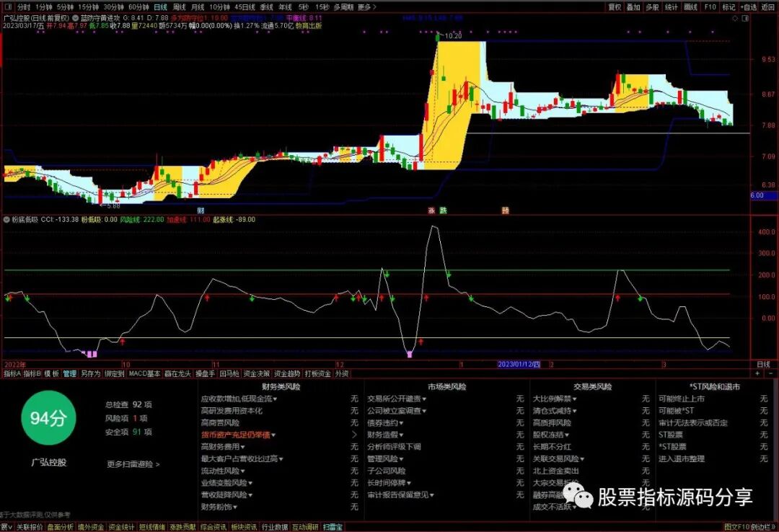This screenshot has height=532, width=779.
Task: Switch chart period to 分时
Action: (x=23, y=7)
